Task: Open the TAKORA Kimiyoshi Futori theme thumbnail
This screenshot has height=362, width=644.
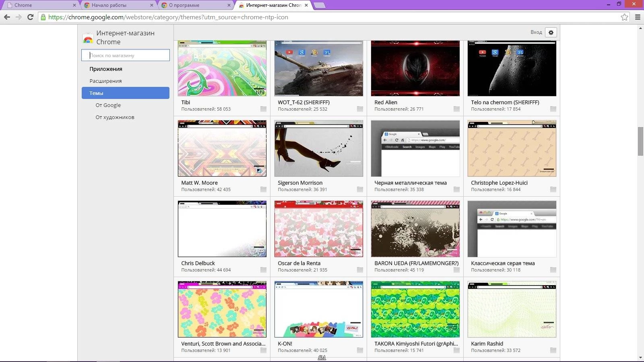Action: (415, 309)
